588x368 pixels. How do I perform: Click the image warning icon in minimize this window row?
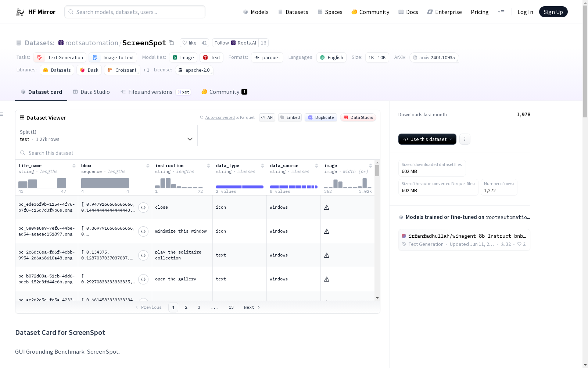point(327,231)
